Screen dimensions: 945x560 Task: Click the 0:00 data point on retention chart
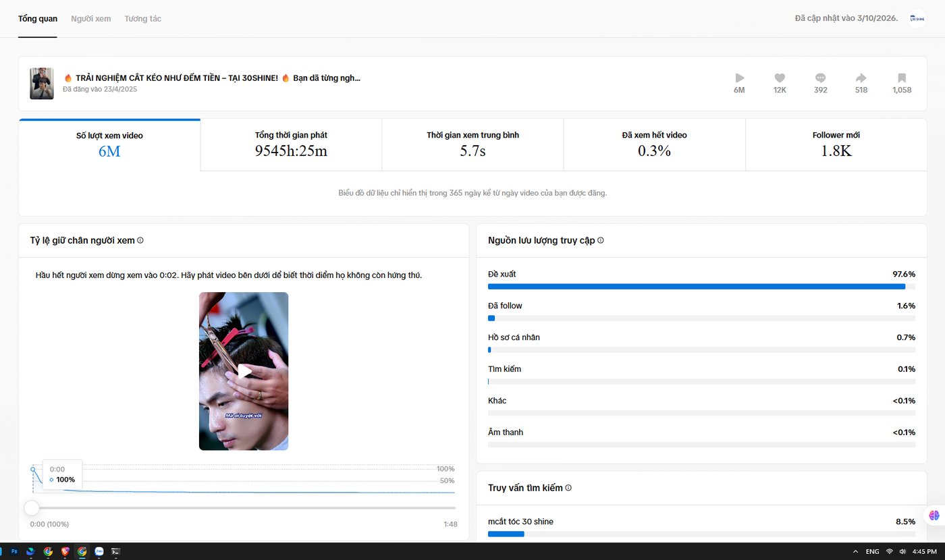coord(32,469)
